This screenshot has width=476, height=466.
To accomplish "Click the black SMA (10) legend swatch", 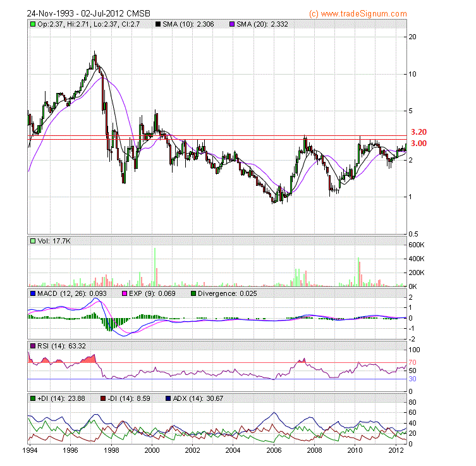I will (158, 24).
